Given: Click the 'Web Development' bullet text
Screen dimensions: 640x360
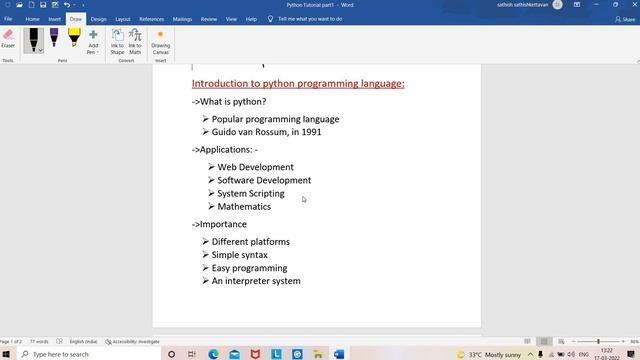Looking at the screenshot, I should pyautogui.click(x=255, y=167).
